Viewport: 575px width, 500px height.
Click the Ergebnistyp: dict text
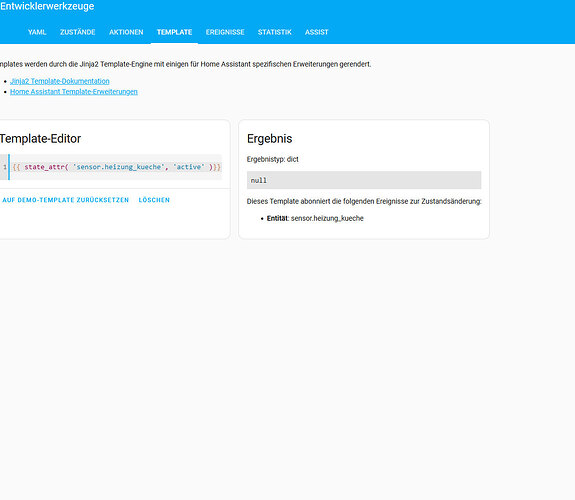pos(273,159)
